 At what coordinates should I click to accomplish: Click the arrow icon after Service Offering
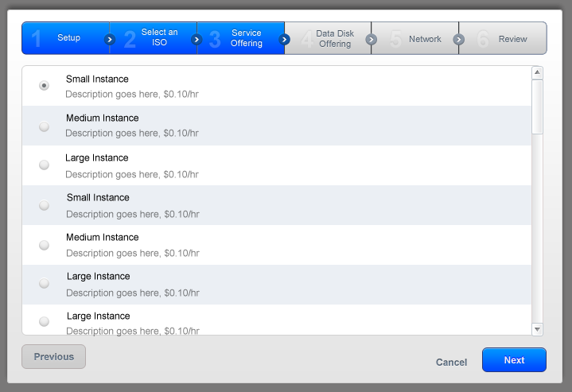point(285,39)
